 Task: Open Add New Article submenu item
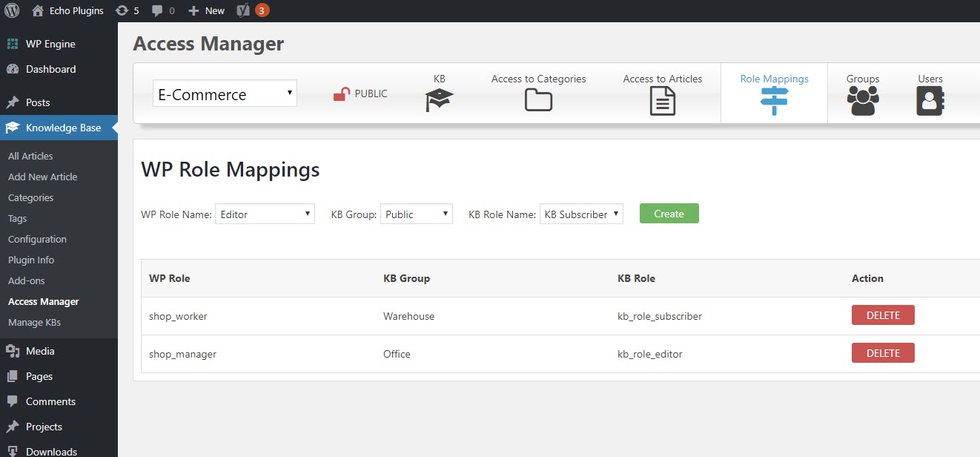click(x=42, y=177)
